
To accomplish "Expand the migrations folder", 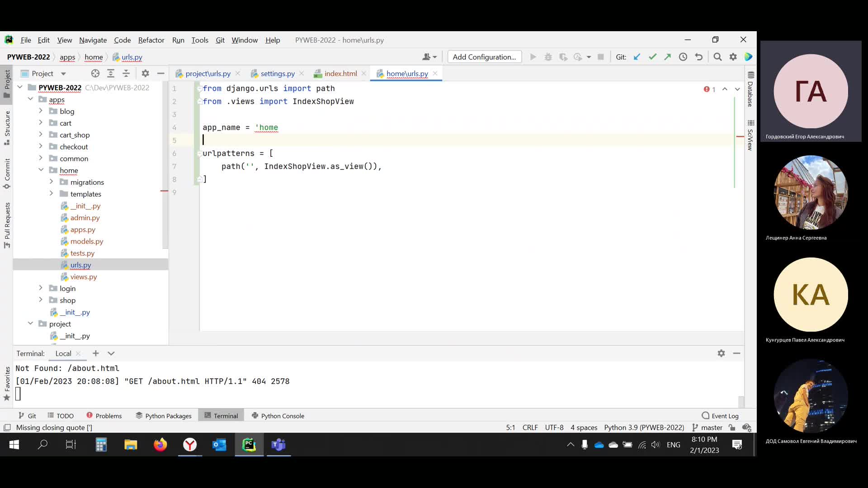I will pyautogui.click(x=51, y=182).
